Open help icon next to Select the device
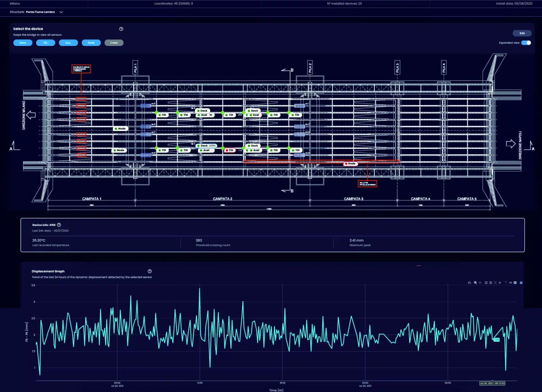Viewport: 542px width, 392px height. 121,29
